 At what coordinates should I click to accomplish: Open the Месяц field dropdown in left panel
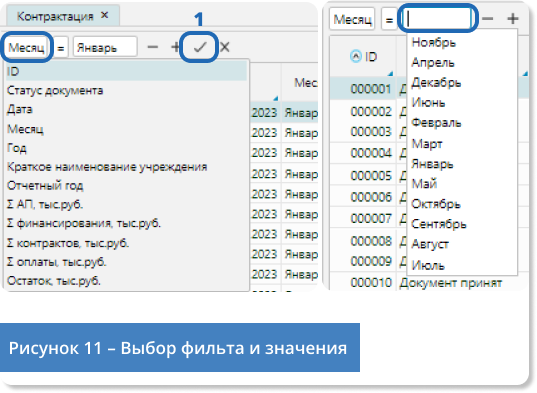[x=27, y=47]
